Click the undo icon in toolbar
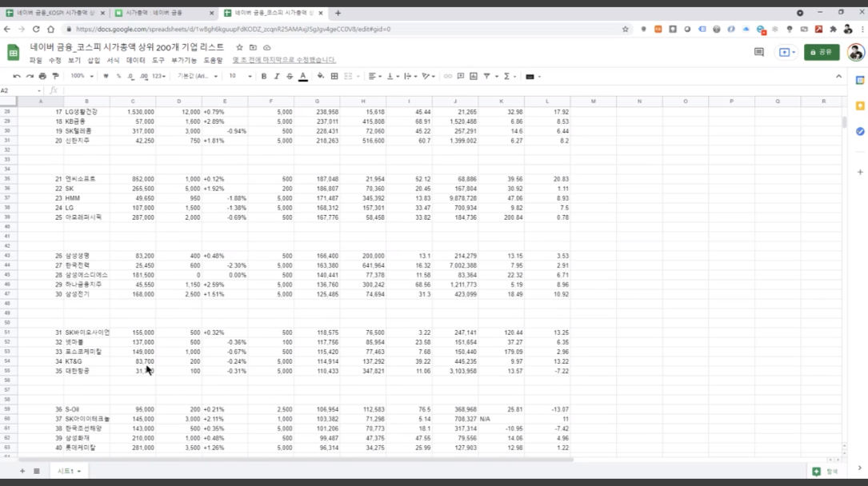The height and width of the screenshot is (486, 868). [17, 76]
